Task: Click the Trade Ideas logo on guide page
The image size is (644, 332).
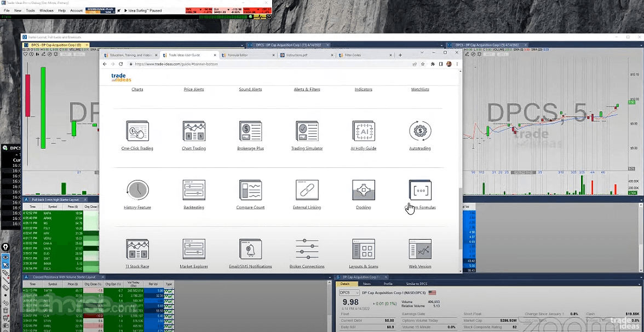Action: 122,77
